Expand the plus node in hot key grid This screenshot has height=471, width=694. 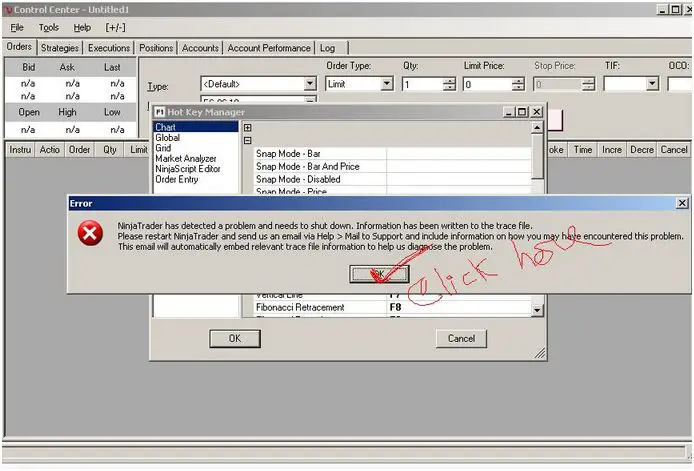click(248, 127)
